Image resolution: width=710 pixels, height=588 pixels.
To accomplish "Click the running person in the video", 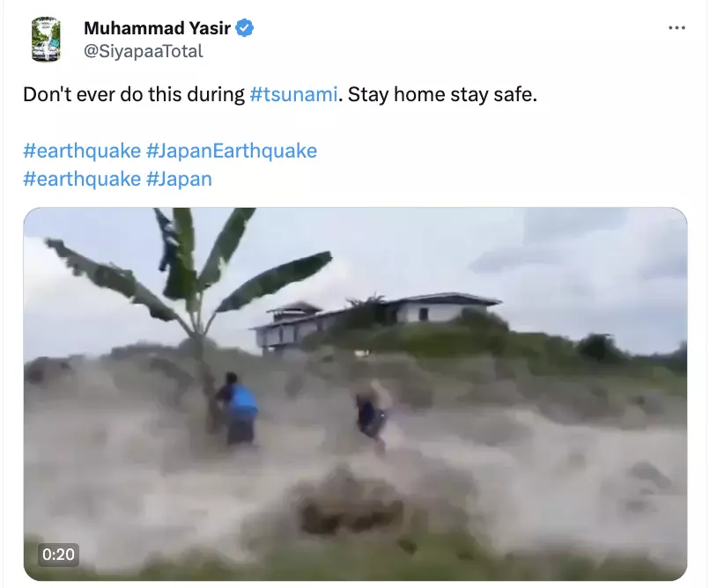I will tap(373, 414).
